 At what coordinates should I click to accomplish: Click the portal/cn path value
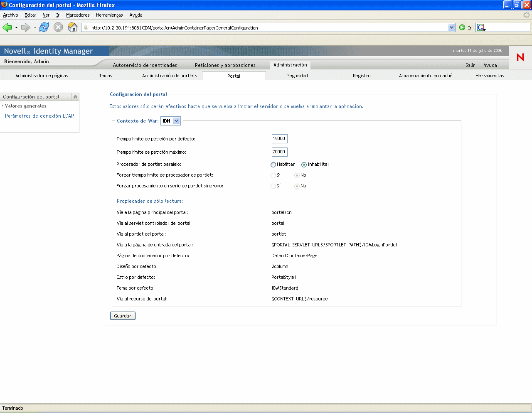coord(281,212)
